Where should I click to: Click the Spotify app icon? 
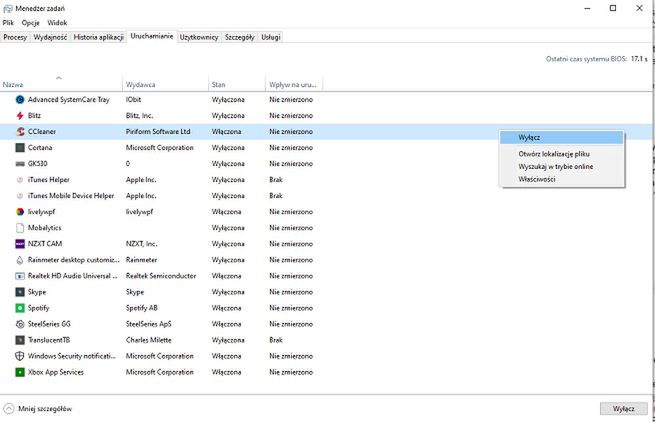pyautogui.click(x=20, y=308)
